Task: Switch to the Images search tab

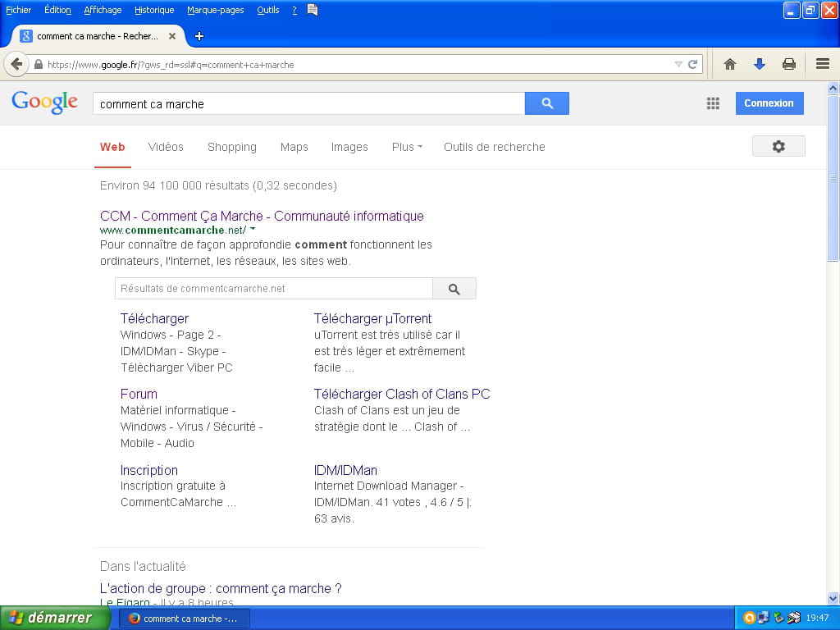Action: (349, 147)
